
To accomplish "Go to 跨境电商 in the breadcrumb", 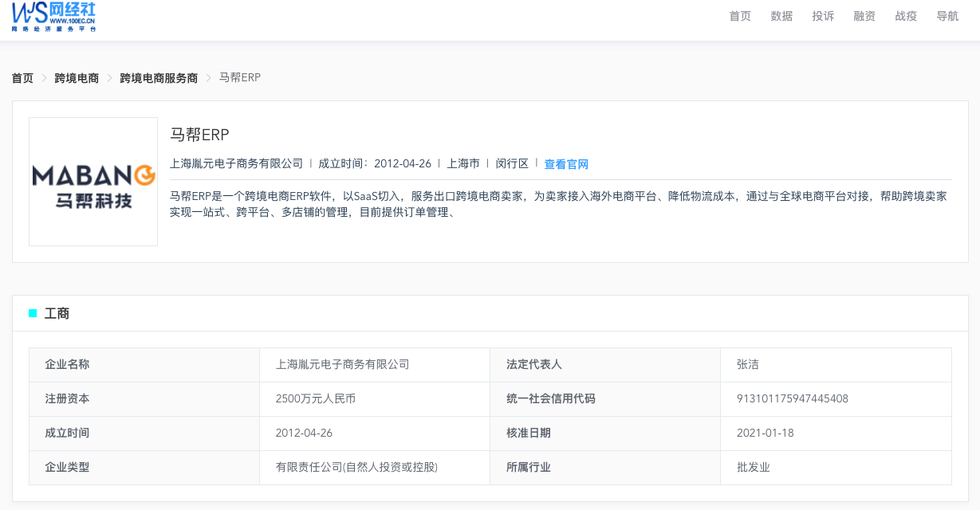I will click(77, 78).
